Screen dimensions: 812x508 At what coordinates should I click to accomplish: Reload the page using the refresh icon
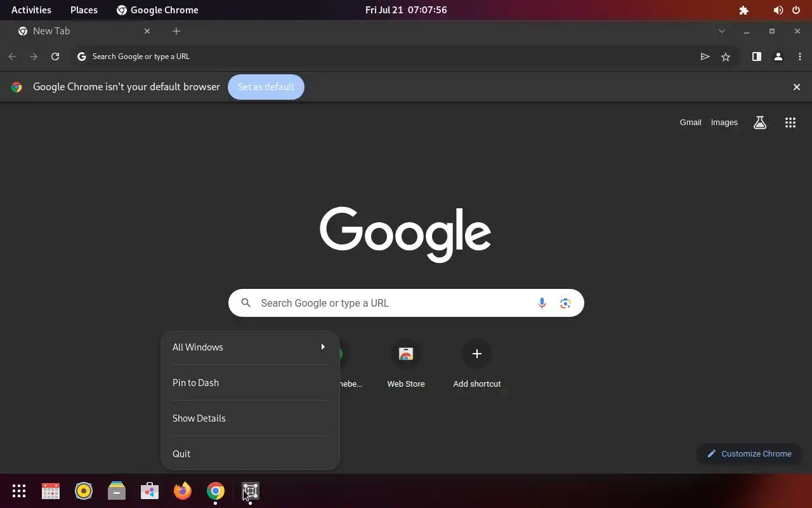pyautogui.click(x=55, y=57)
